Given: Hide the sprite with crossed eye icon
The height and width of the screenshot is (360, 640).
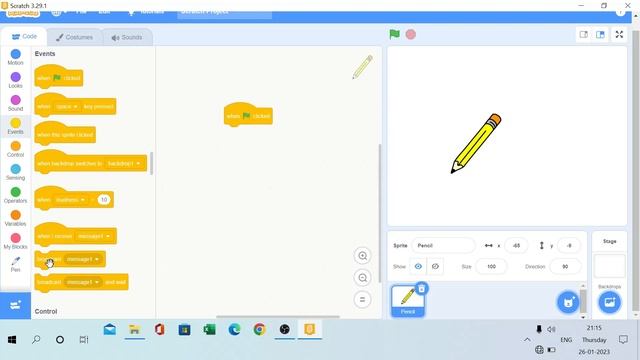Looking at the screenshot, I should click(435, 267).
